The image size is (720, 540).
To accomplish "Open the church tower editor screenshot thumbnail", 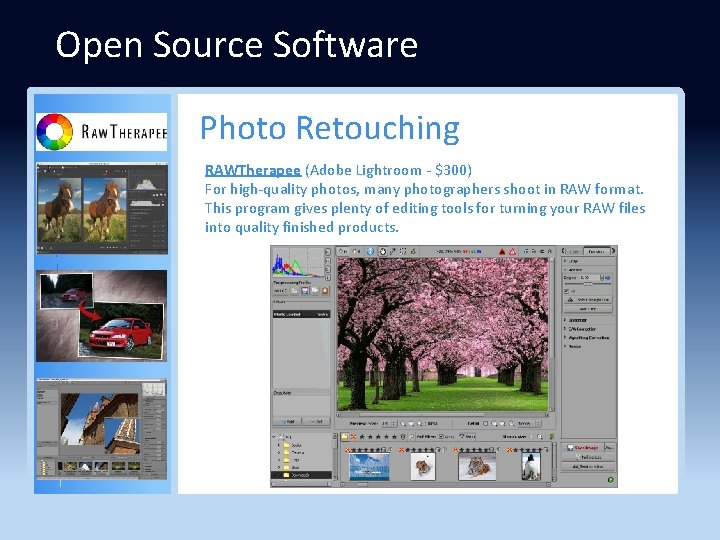I will tap(101, 429).
